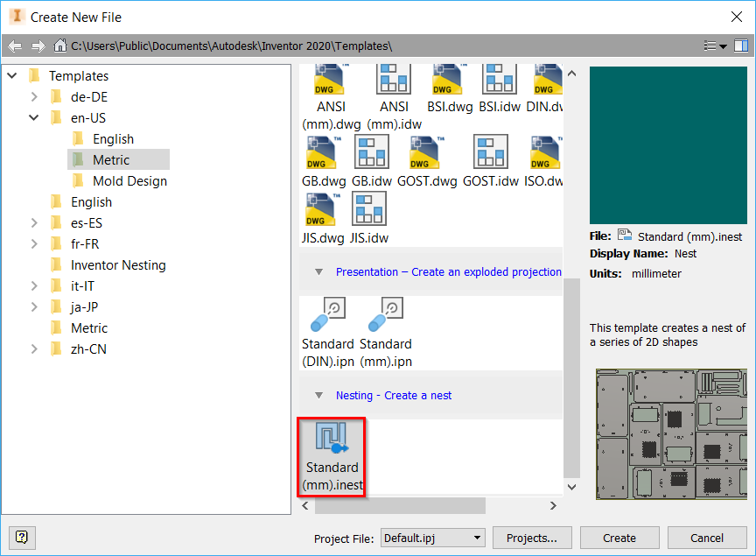Image resolution: width=756 pixels, height=556 pixels.
Task: Select the ANSI (mm).idw template icon
Action: pos(394,80)
